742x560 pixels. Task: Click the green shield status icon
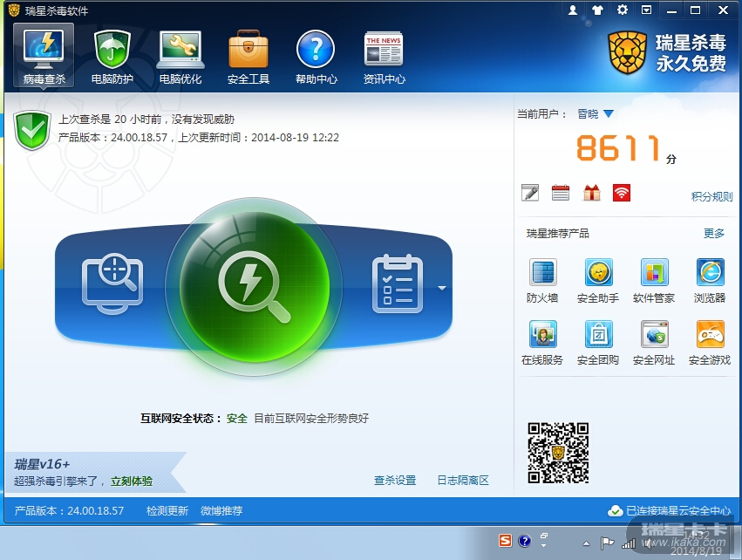coord(32,130)
